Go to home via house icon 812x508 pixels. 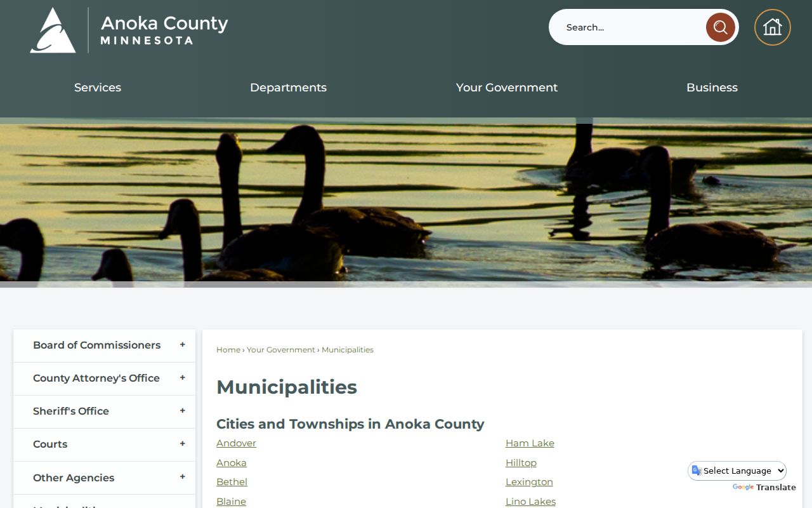point(773,27)
